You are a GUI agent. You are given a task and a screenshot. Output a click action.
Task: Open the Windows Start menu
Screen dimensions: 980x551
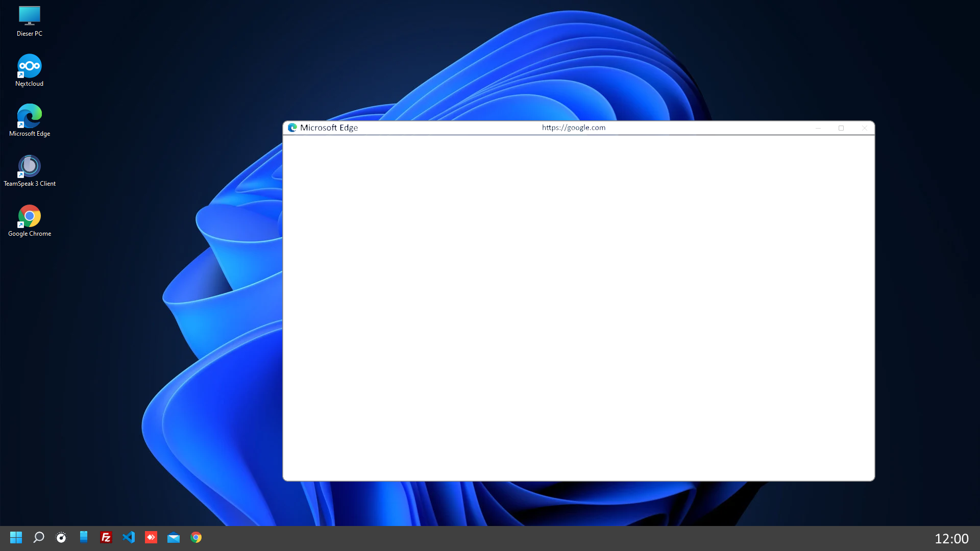pos(16,537)
